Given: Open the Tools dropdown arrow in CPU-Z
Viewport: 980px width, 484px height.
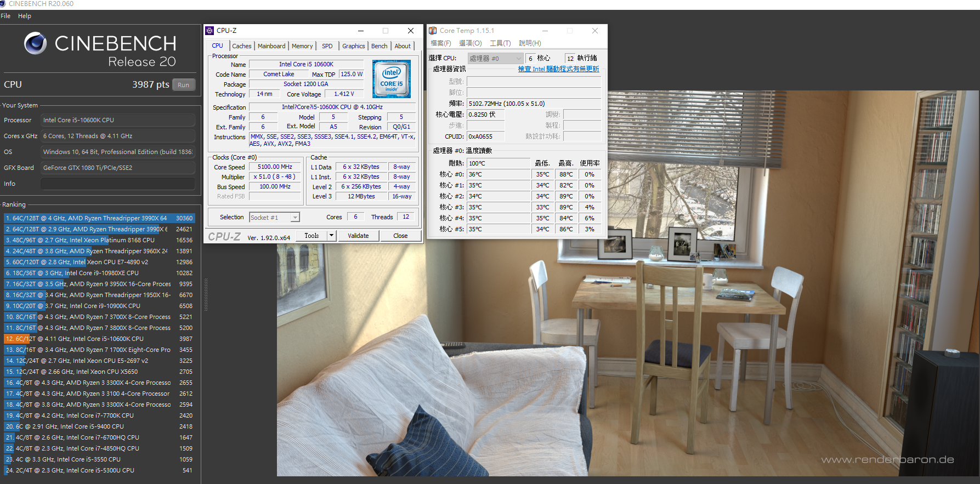Looking at the screenshot, I should point(331,236).
